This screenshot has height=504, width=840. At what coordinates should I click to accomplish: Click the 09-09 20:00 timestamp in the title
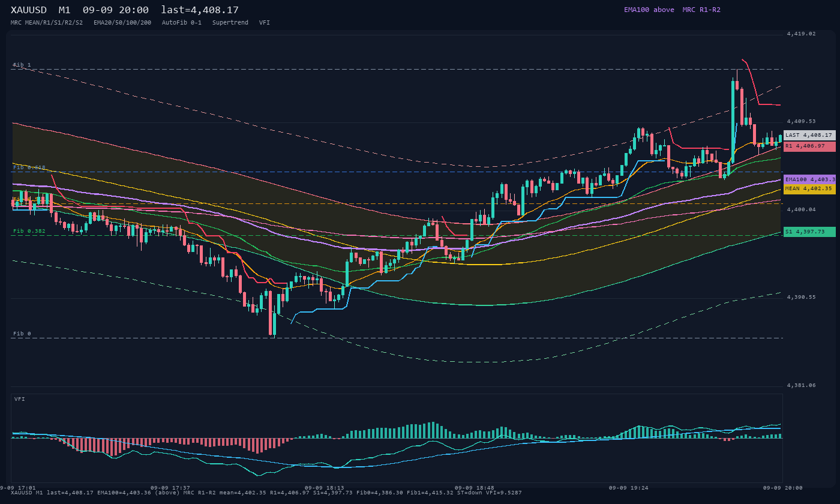116,10
